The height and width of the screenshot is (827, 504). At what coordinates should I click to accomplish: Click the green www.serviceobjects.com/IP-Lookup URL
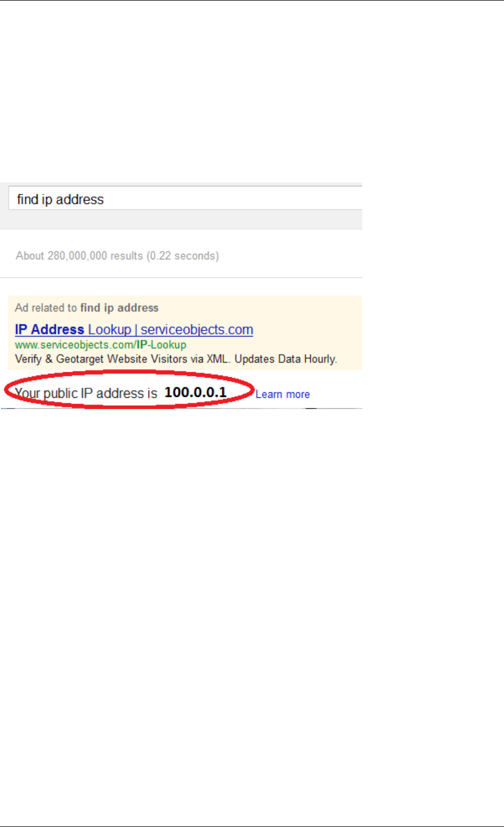click(x=100, y=345)
